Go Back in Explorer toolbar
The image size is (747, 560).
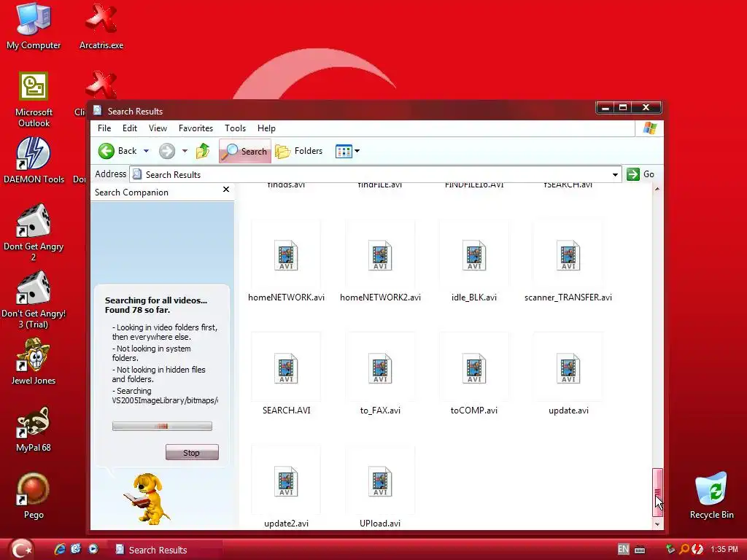click(x=117, y=151)
